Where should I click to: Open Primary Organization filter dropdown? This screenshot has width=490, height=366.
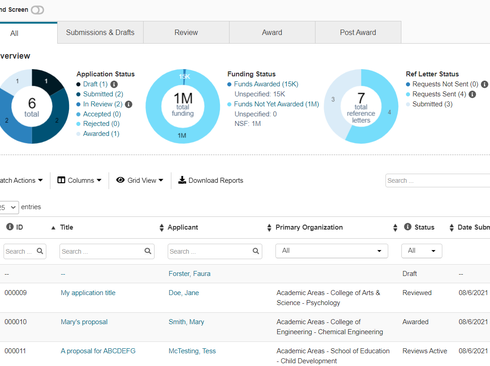(x=332, y=251)
